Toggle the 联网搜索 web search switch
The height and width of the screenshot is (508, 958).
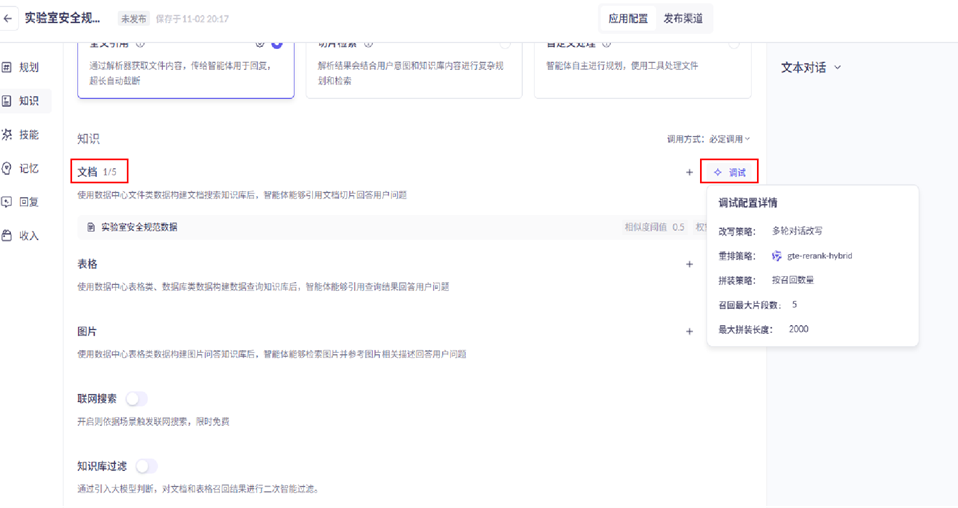136,399
